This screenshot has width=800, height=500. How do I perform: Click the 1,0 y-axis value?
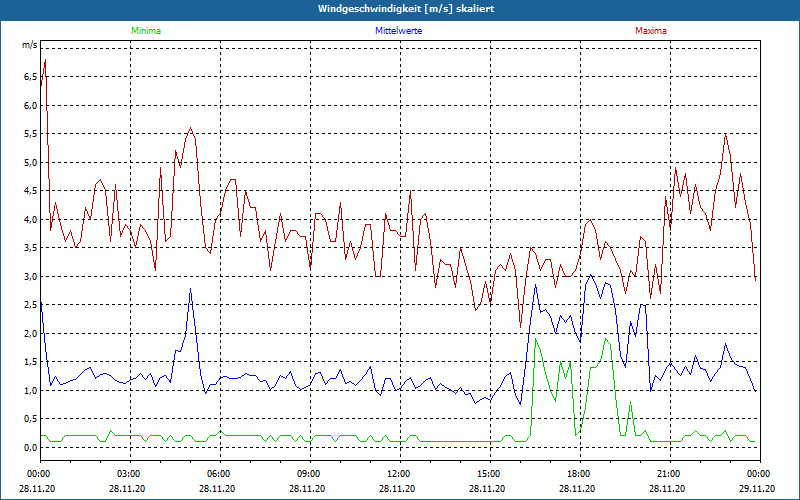[30, 390]
